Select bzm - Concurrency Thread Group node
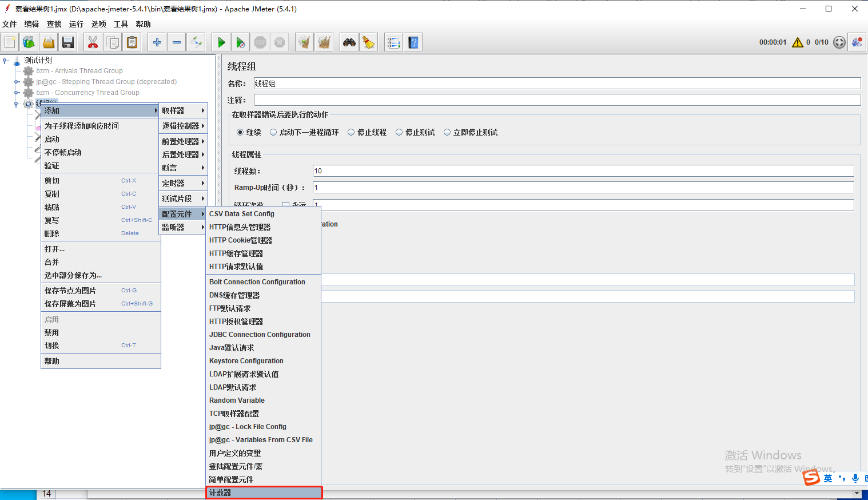 click(87, 93)
